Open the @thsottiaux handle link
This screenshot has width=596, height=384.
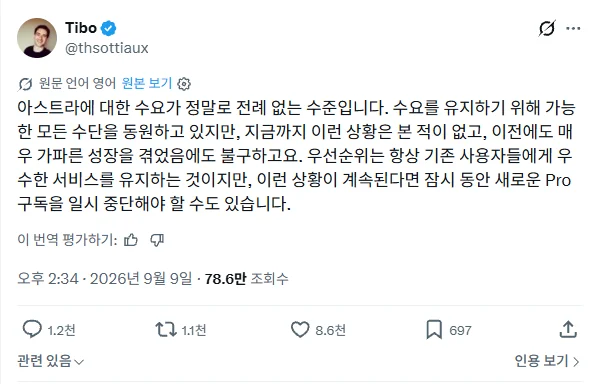[107, 48]
